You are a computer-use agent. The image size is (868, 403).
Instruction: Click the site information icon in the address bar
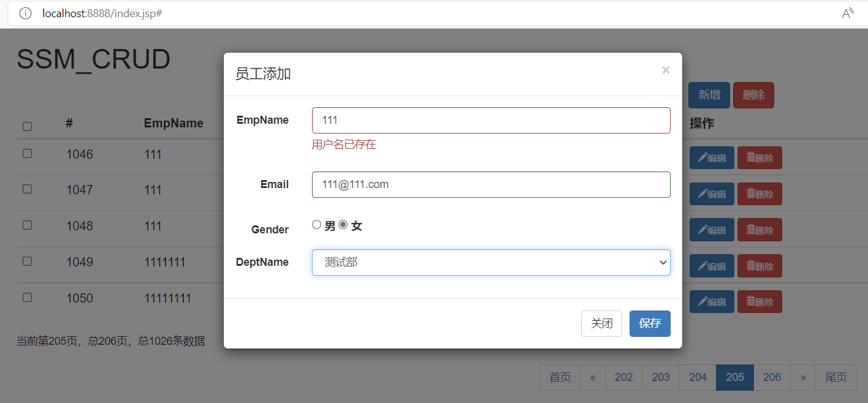[25, 13]
